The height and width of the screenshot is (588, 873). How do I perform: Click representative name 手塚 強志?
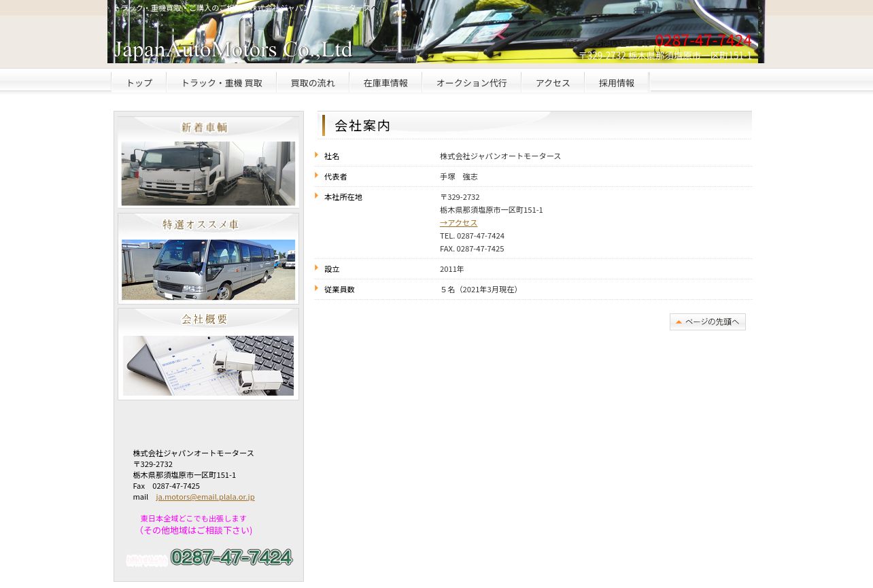point(459,177)
